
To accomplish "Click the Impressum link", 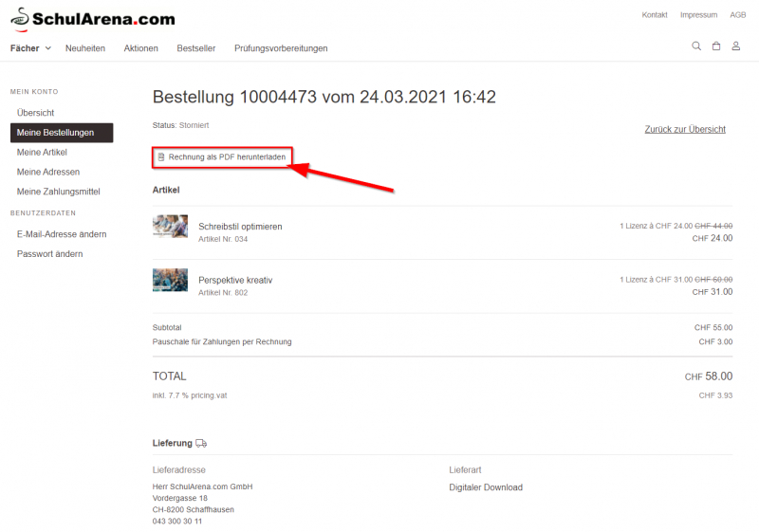I will pos(698,15).
